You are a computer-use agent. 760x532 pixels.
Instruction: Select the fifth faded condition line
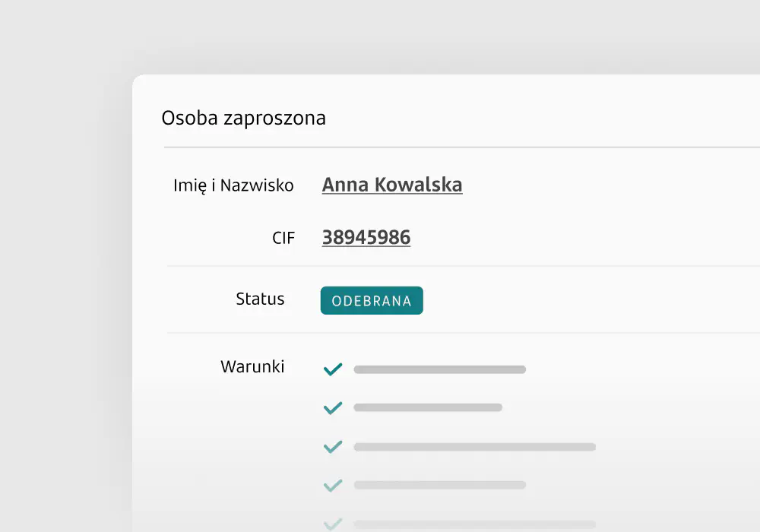point(474,524)
